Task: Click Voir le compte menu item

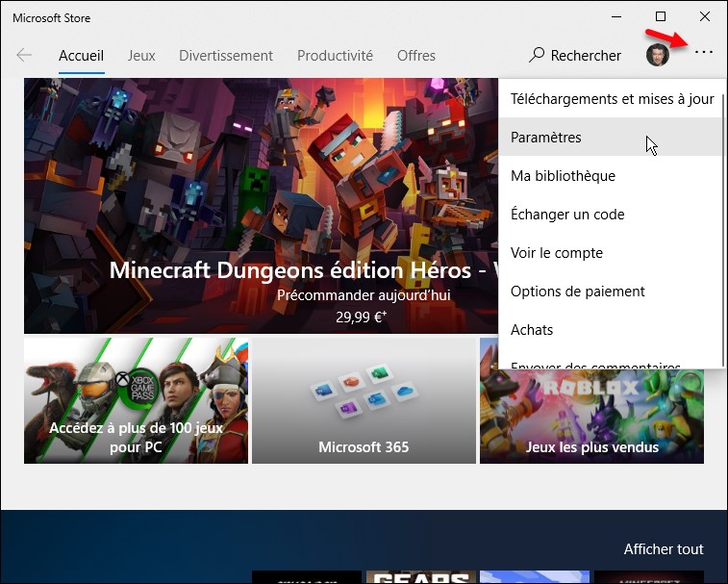Action: tap(557, 253)
